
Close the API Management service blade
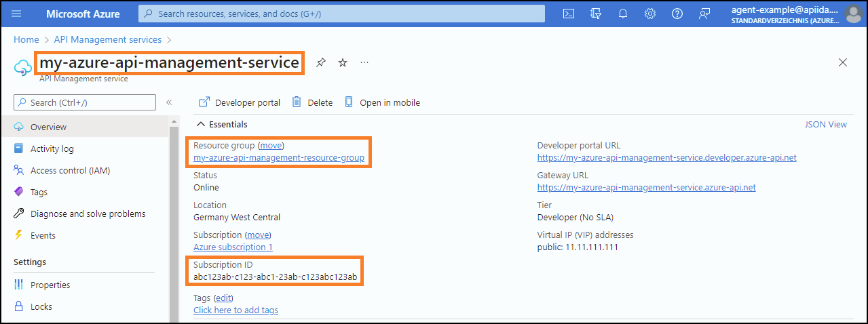843,62
